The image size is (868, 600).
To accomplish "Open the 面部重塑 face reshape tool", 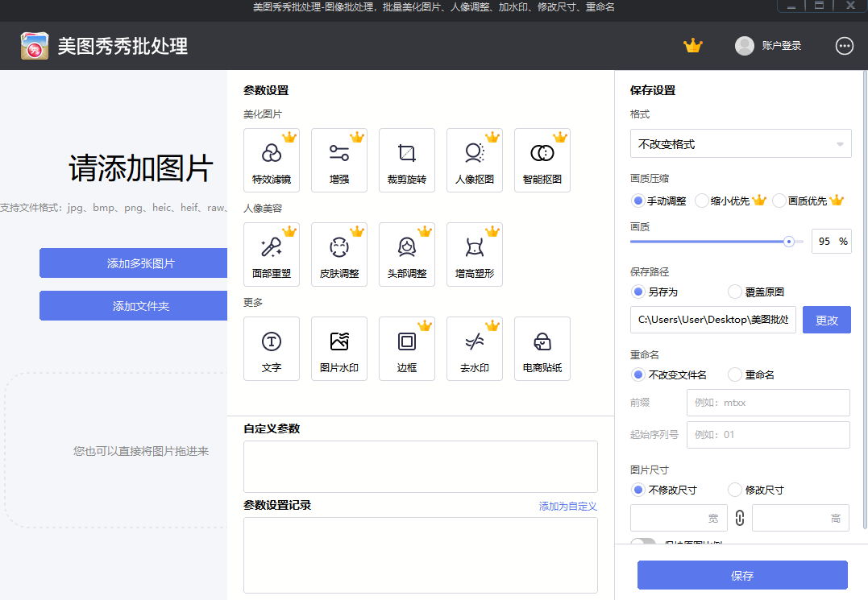I will [272, 254].
